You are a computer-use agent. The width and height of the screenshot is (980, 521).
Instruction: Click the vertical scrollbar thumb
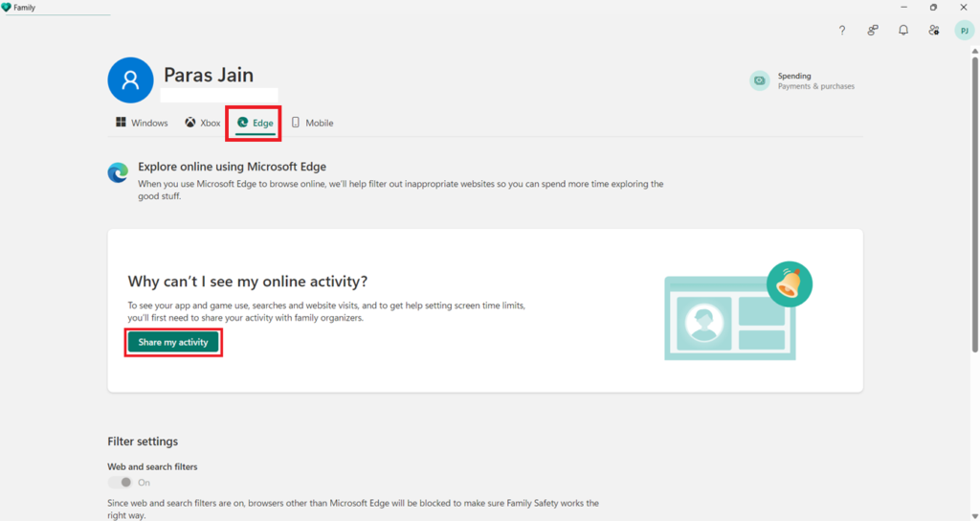tap(974, 204)
